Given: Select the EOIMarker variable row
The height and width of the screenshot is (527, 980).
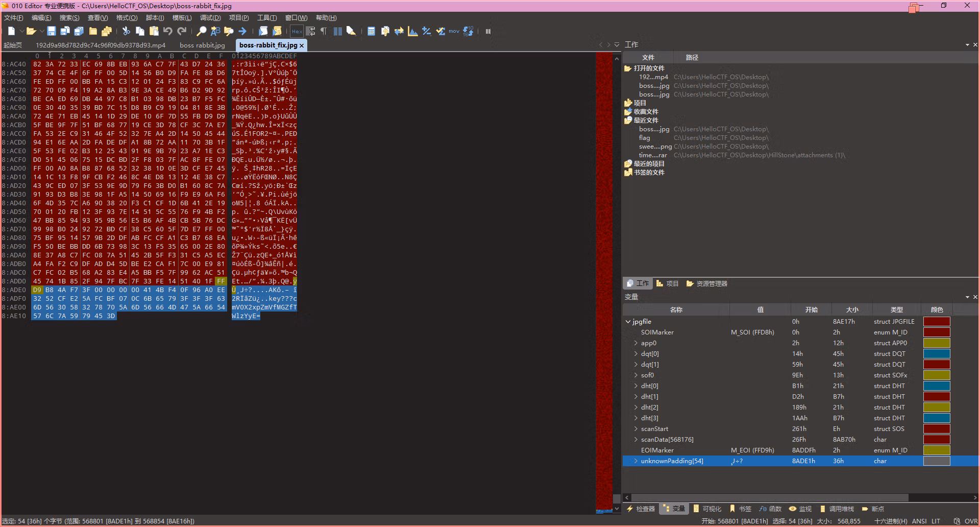Looking at the screenshot, I should click(x=800, y=450).
